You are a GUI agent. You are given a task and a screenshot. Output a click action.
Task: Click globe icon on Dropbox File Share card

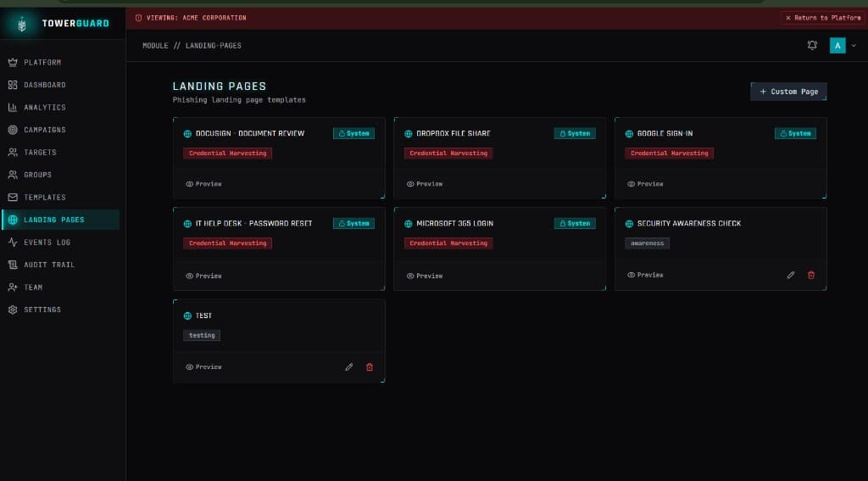click(x=408, y=133)
